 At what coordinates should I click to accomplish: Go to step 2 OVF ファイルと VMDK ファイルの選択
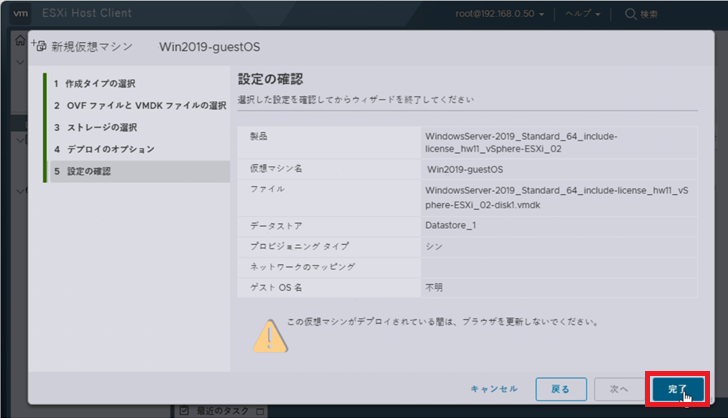pos(140,105)
